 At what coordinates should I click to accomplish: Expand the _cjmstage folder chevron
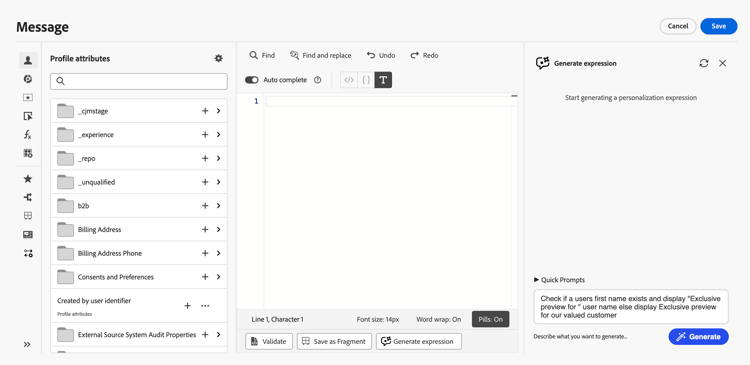219,111
